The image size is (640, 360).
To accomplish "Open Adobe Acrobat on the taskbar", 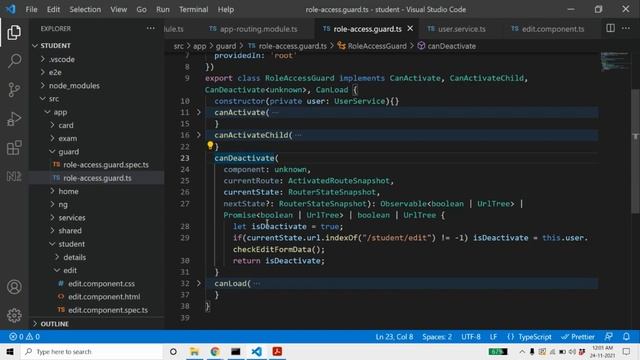I will click(x=277, y=351).
